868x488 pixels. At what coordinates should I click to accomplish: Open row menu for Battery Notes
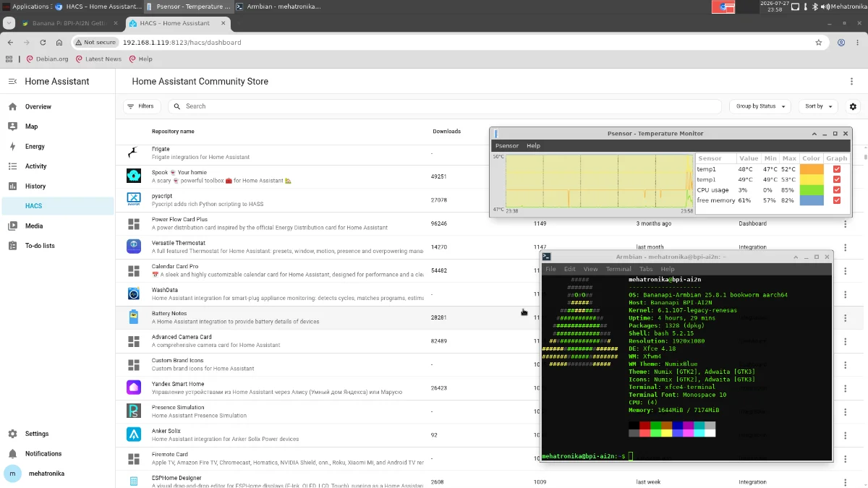click(x=845, y=317)
